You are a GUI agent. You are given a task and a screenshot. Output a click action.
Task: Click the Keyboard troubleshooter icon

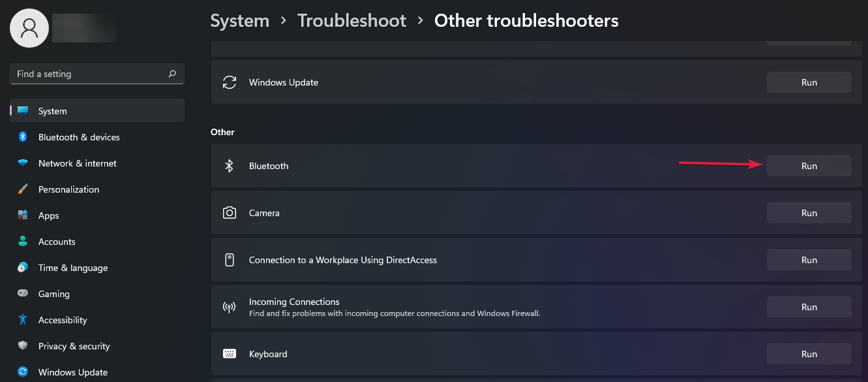point(229,353)
